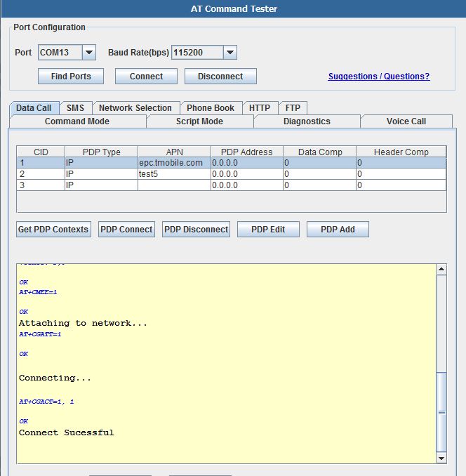466x476 pixels.
Task: Select the 115200 baud rate field
Action: (x=198, y=52)
